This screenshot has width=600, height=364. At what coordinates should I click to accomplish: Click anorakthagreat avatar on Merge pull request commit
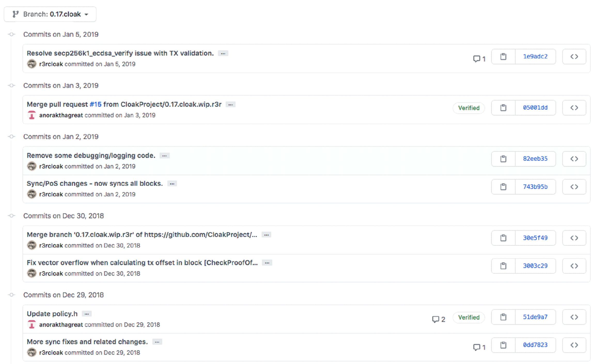32,115
